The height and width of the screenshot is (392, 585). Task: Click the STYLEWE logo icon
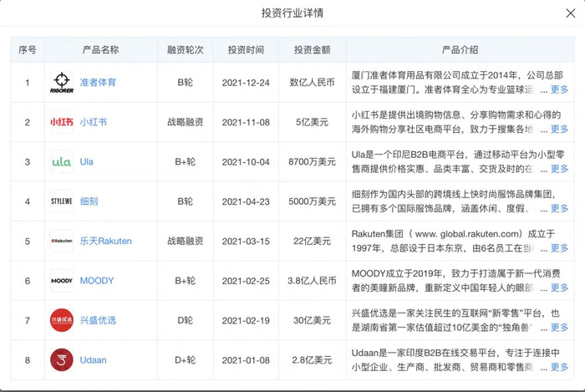pos(62,201)
